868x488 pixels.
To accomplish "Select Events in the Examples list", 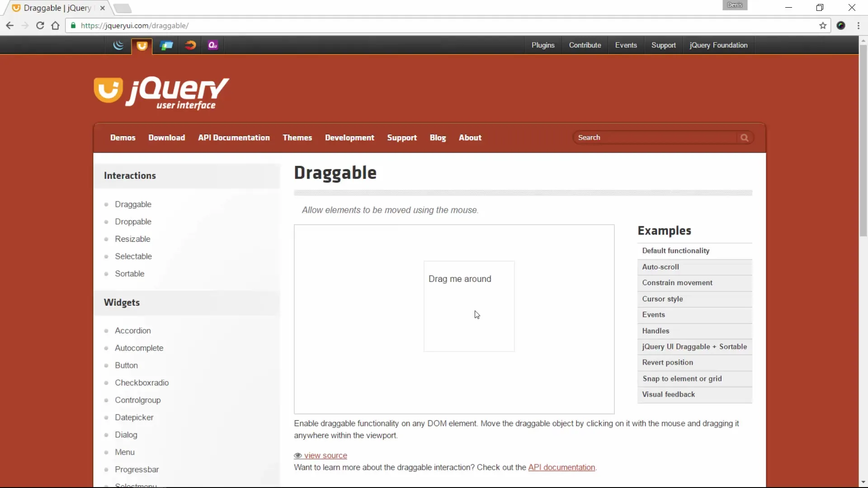I will pos(694,315).
